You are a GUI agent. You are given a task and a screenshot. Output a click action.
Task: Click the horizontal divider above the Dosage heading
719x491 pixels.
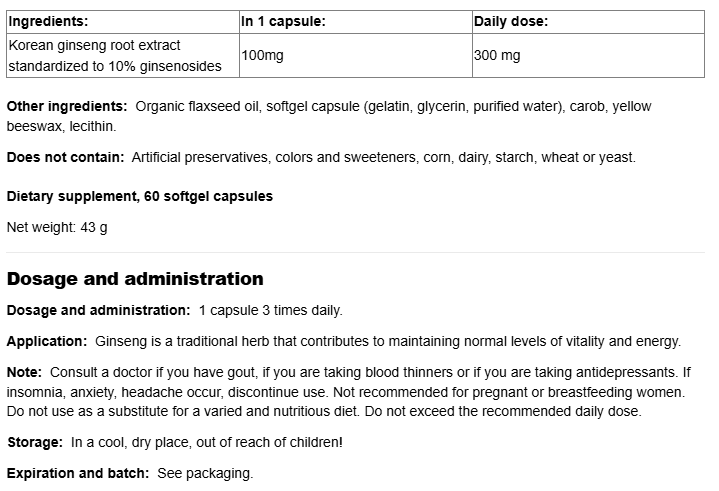click(x=359, y=253)
